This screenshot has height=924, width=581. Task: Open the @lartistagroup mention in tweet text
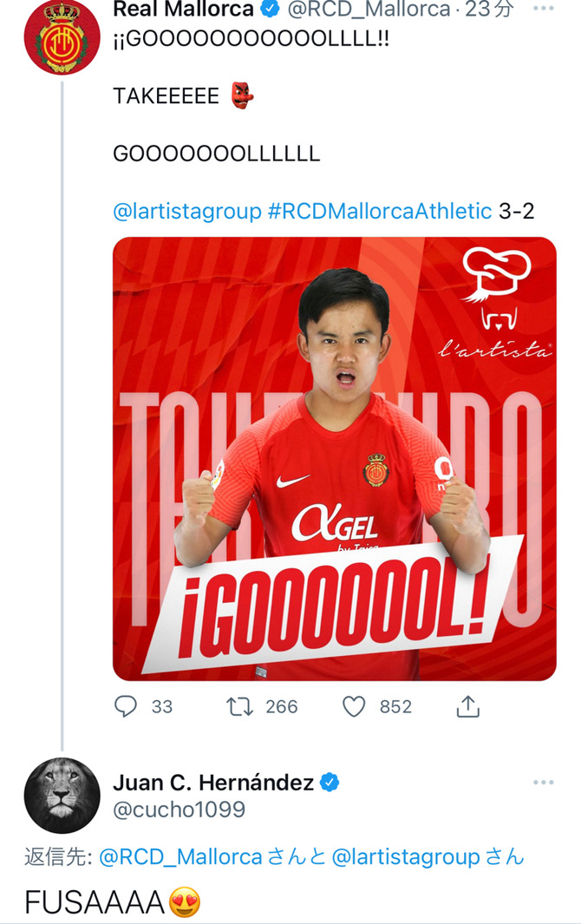[186, 211]
